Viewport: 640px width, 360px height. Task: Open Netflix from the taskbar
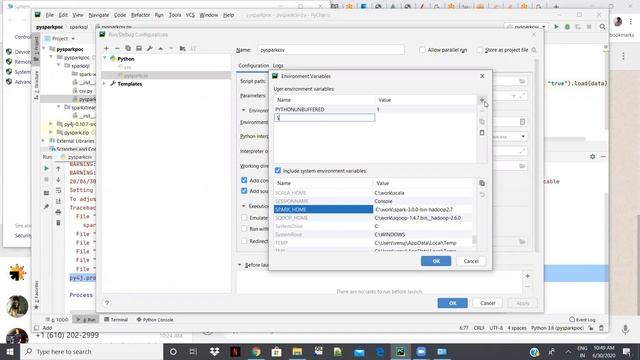(235, 351)
